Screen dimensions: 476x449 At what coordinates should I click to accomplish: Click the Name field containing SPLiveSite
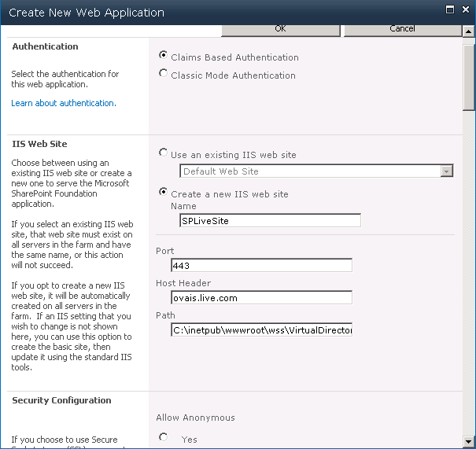tap(265, 221)
